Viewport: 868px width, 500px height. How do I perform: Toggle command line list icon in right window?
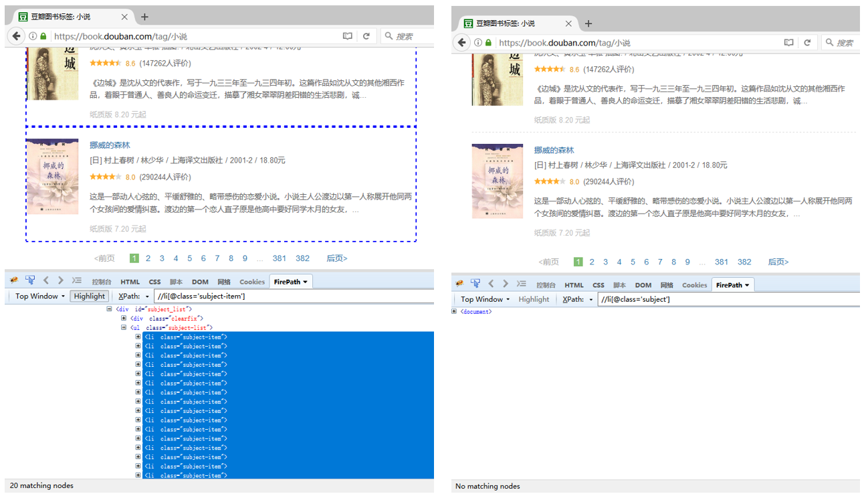tap(522, 284)
